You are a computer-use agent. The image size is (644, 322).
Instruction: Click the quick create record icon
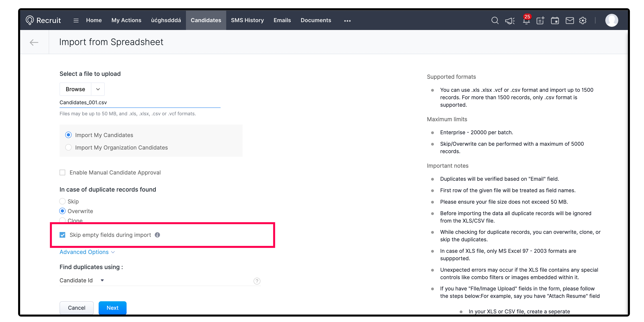click(540, 21)
